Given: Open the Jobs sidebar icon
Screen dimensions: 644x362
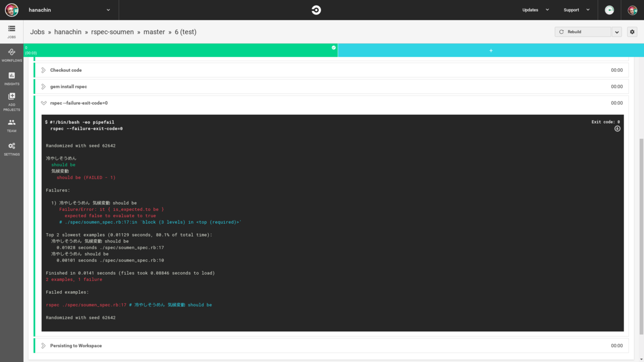Looking at the screenshot, I should [12, 32].
